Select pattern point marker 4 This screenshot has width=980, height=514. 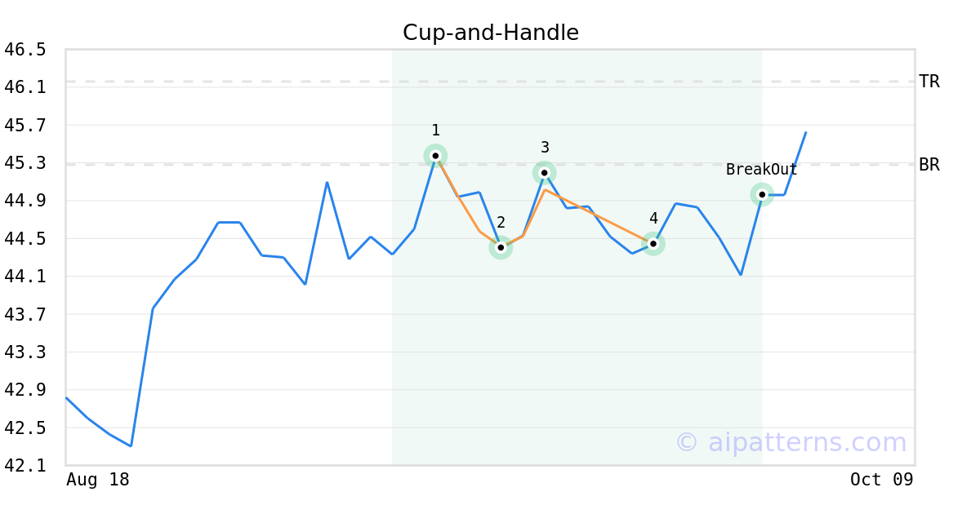pyautogui.click(x=653, y=243)
